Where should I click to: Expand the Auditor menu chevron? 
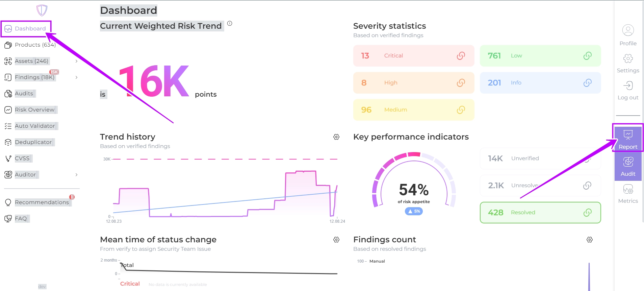click(77, 175)
